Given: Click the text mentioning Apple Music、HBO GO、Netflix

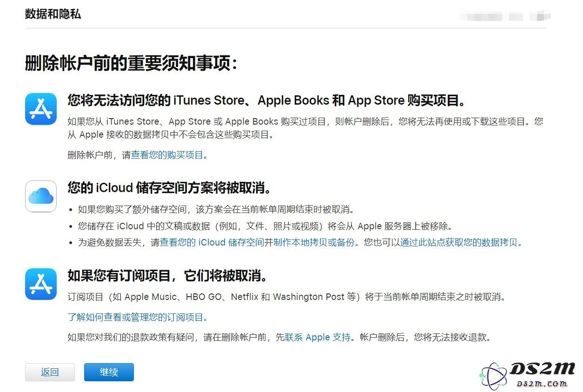Looking at the screenshot, I should point(286,297).
